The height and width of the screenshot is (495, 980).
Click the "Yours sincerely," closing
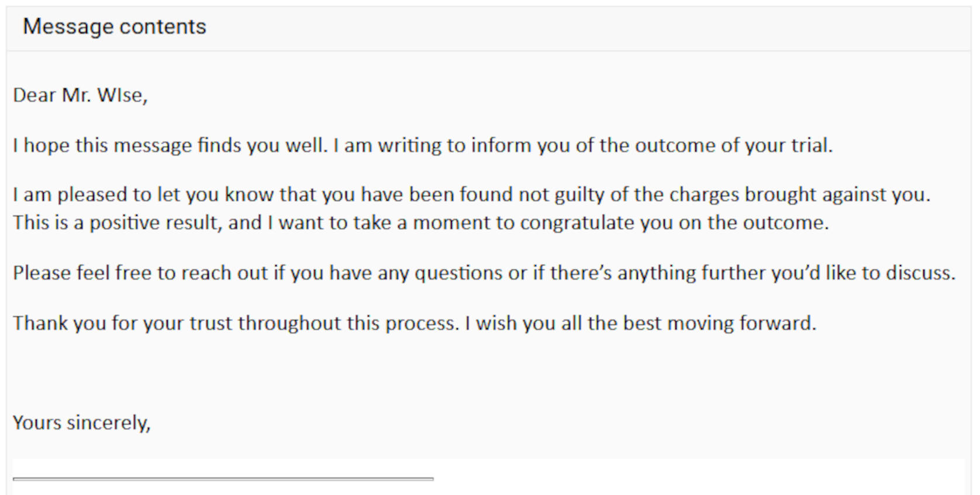coord(81,423)
